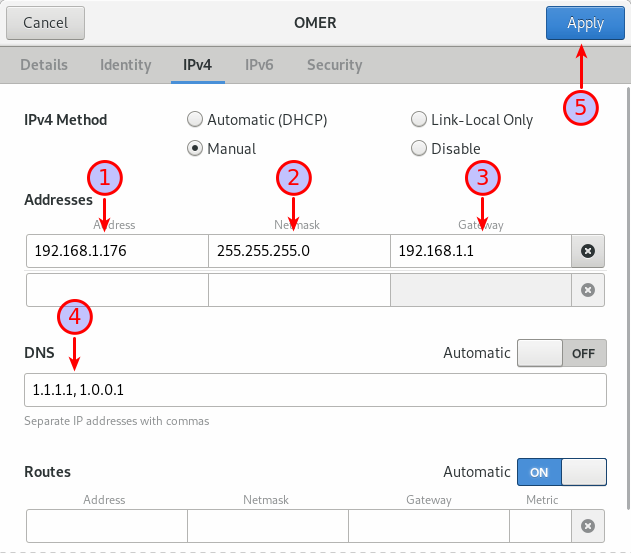Cancel the network settings dialog
Image resolution: width=631 pixels, height=554 pixels.
point(46,23)
